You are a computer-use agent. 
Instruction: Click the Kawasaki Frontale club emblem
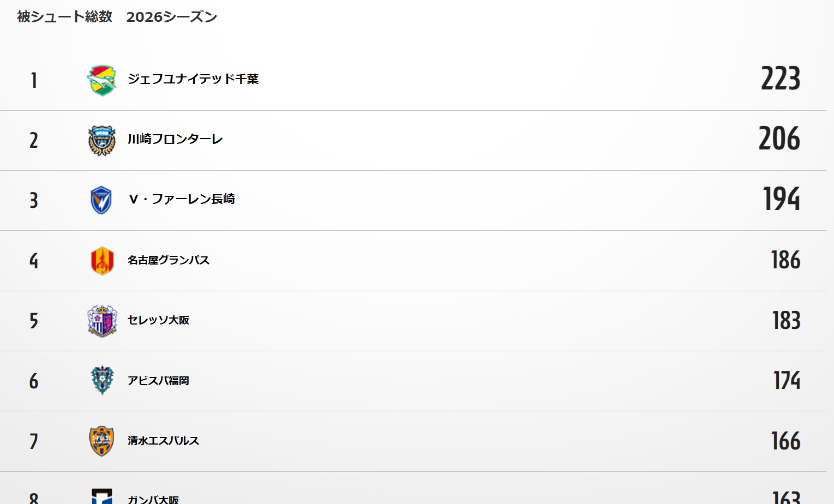coord(102,140)
